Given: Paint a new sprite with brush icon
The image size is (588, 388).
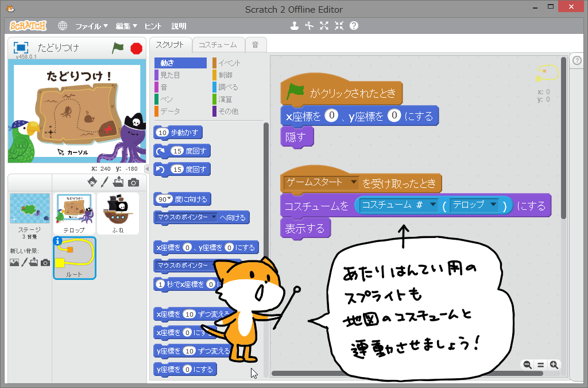Looking at the screenshot, I should pos(105,182).
